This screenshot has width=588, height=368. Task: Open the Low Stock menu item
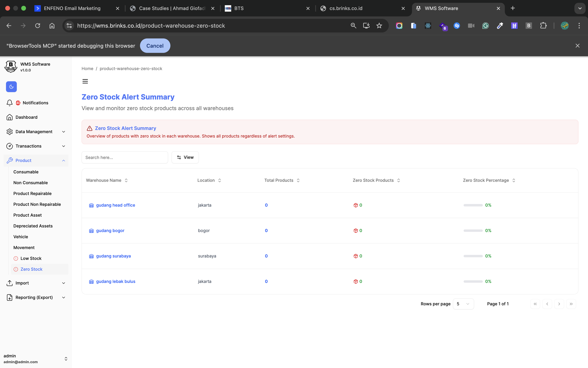tap(31, 258)
